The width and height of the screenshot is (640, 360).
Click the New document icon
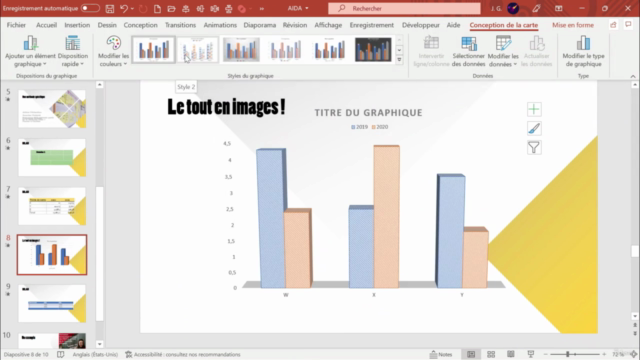point(157,8)
